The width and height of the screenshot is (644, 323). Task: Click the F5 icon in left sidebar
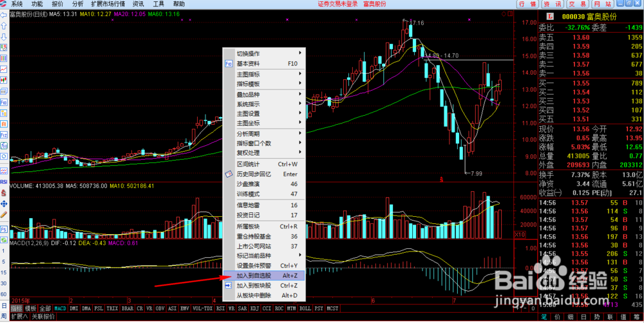pos(4,229)
